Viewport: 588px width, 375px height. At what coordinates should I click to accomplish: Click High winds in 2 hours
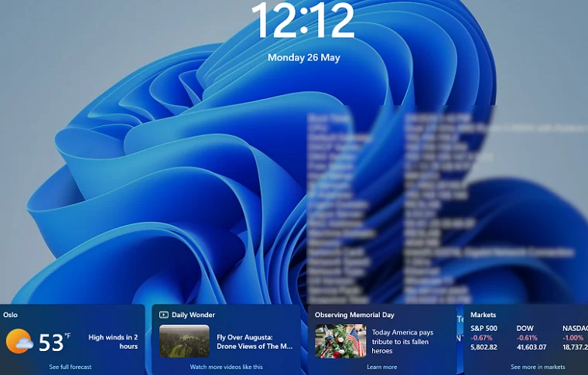coord(113,342)
